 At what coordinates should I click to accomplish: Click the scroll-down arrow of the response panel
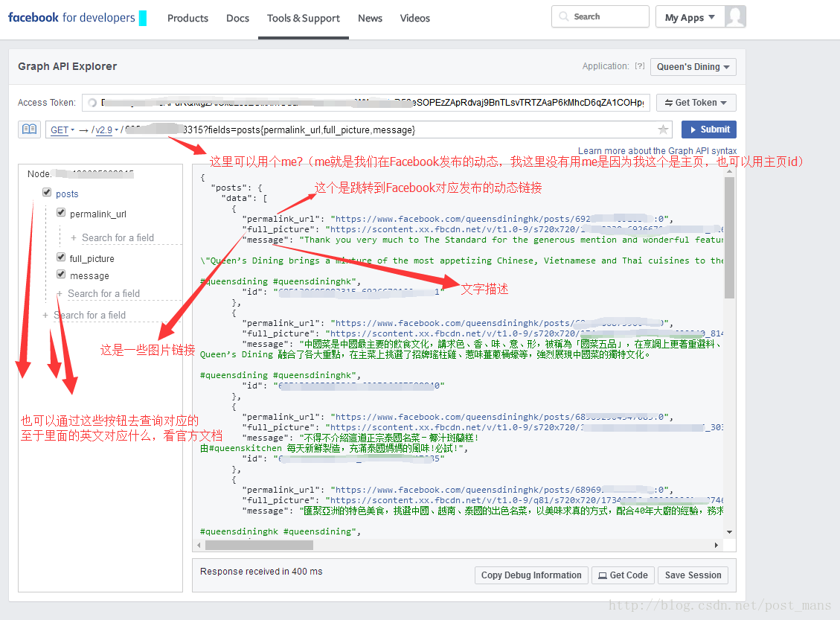coord(729,532)
